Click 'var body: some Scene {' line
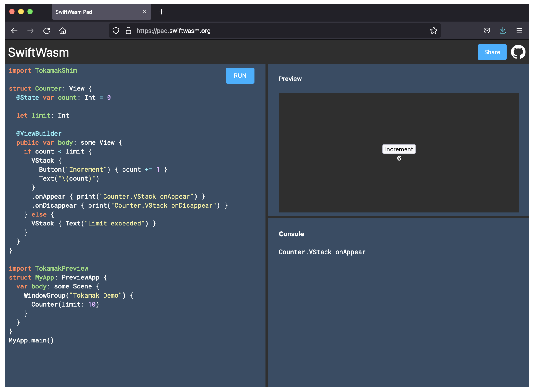535x392 pixels. tap(58, 286)
